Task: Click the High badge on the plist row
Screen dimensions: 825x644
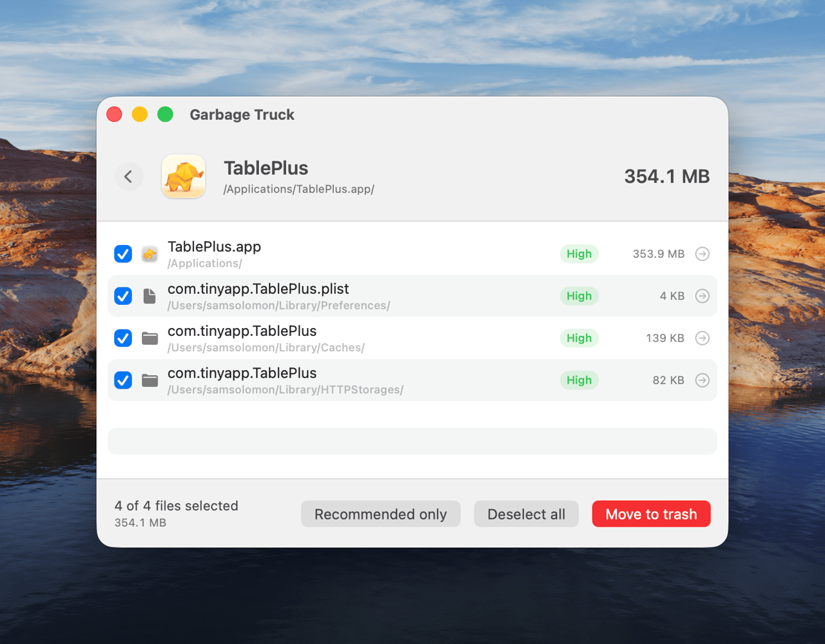Action: 579,296
